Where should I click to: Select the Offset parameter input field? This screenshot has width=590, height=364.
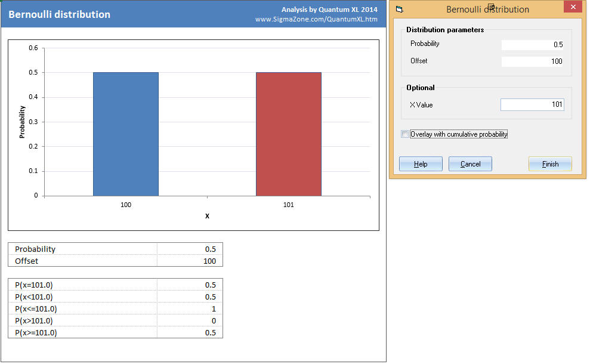532,61
